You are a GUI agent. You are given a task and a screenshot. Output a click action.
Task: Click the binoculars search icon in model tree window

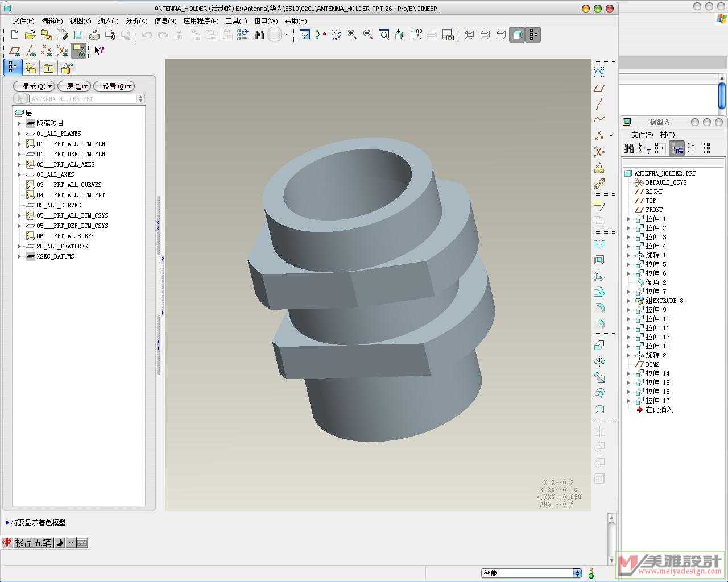pyautogui.click(x=629, y=148)
